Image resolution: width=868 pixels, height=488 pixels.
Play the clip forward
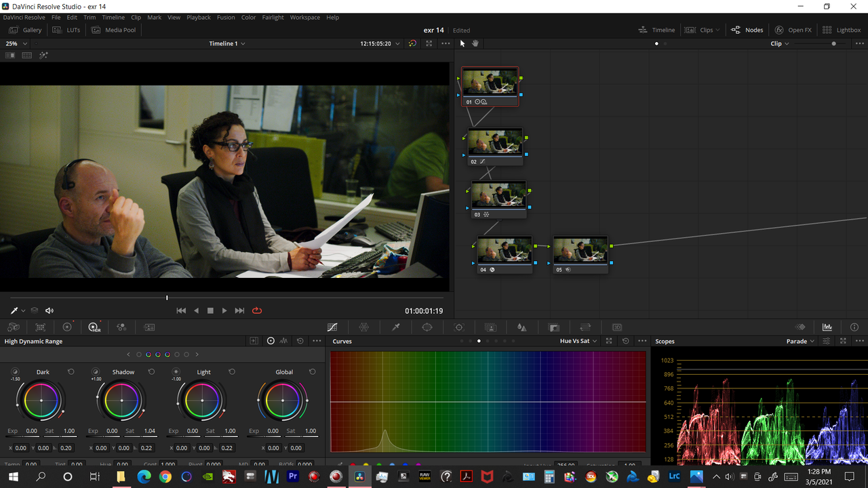[x=224, y=310]
